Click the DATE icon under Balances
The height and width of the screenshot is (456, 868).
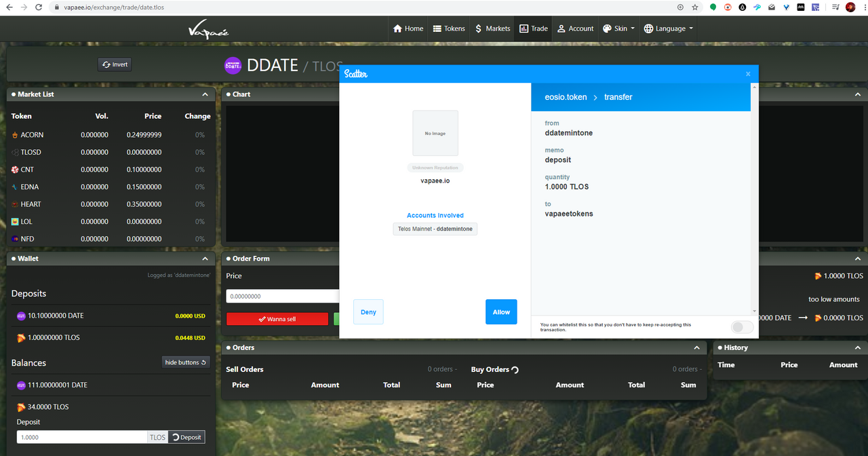click(x=21, y=385)
